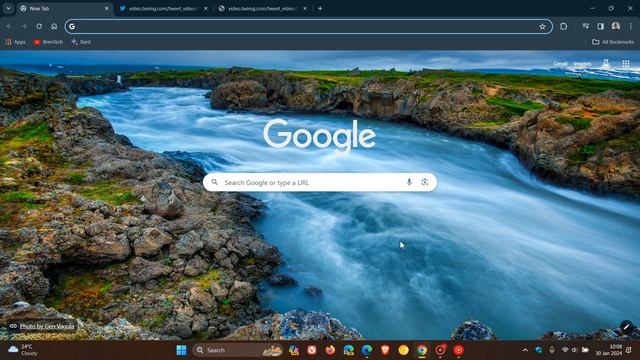Open the Images link
640x360 pixels.
tap(582, 64)
